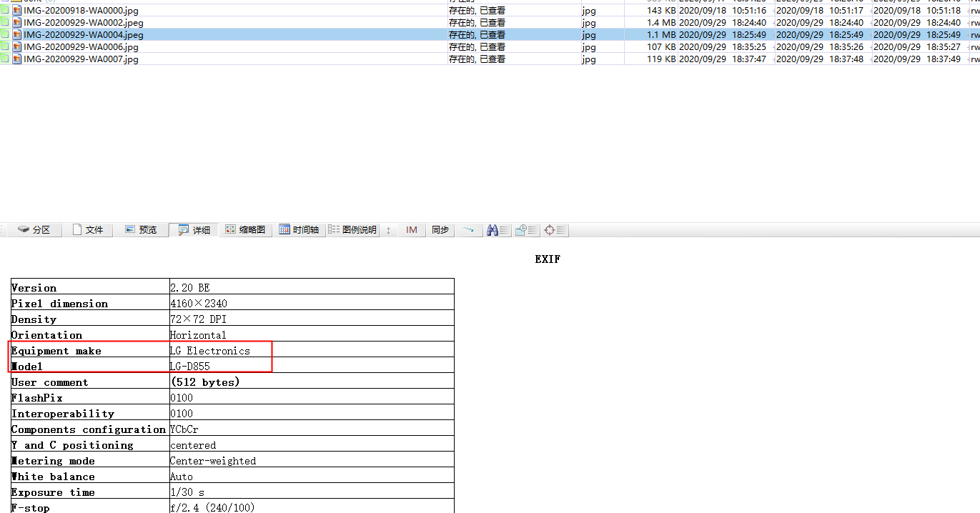Click the picture icon of IMG-20200929-WA0004.jpeg
The height and width of the screenshot is (513, 980).
pyautogui.click(x=17, y=34)
